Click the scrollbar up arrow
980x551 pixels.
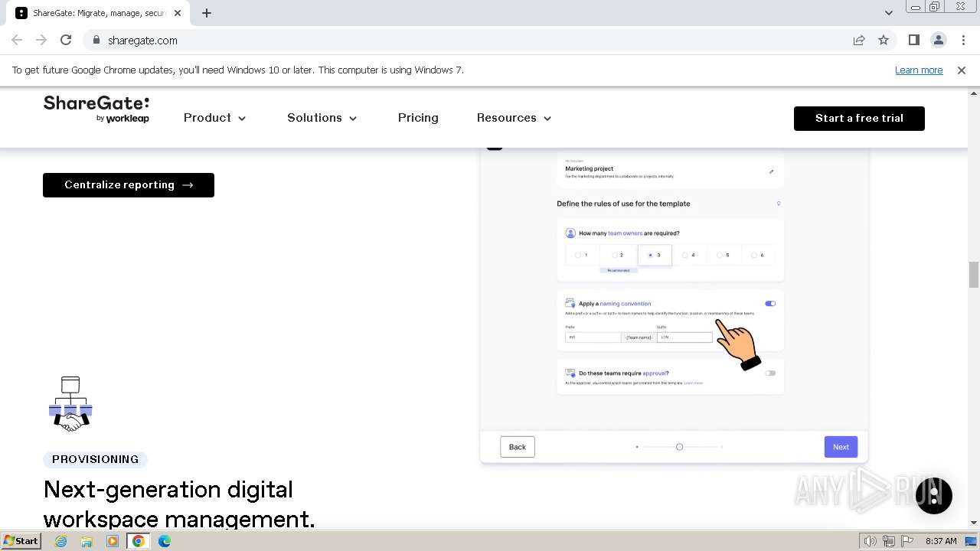(x=974, y=93)
